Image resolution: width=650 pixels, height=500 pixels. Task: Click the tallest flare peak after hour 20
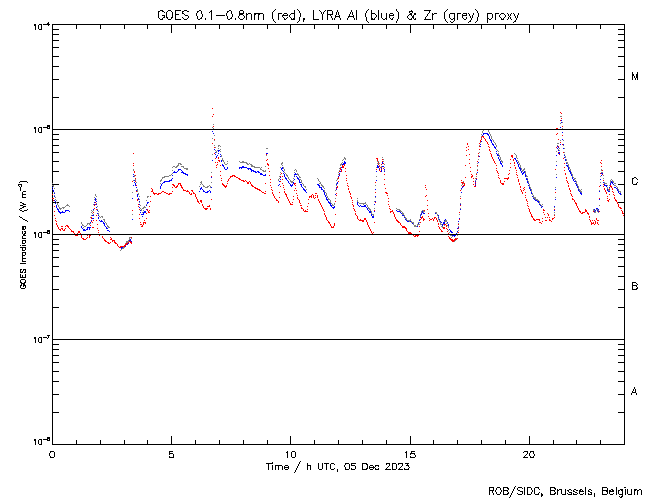click(x=561, y=113)
